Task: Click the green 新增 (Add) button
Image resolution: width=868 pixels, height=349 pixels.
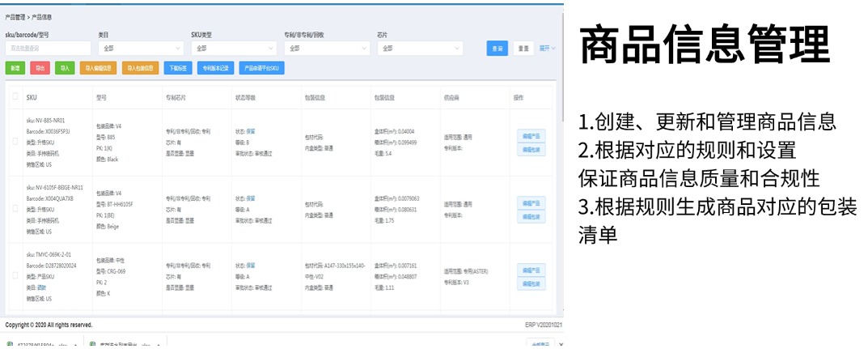Action: 15,68
